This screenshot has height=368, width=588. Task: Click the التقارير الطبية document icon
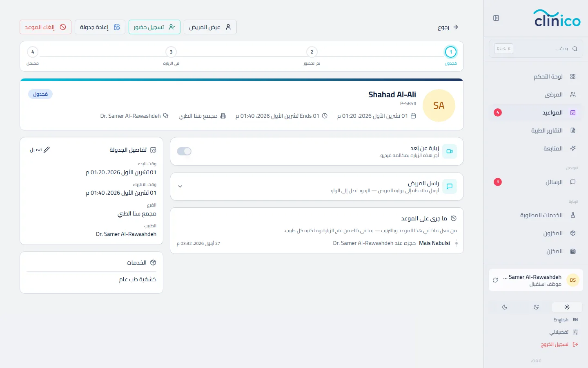point(573,130)
